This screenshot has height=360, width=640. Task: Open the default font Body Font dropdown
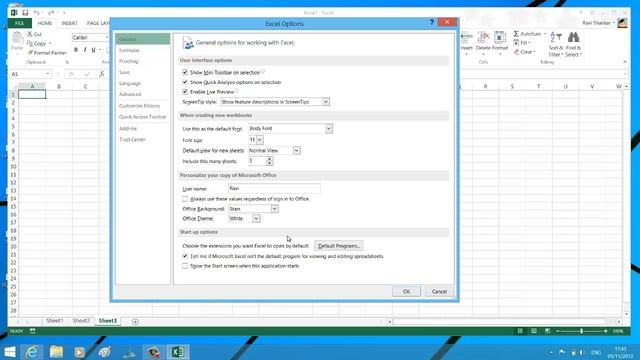coord(329,129)
